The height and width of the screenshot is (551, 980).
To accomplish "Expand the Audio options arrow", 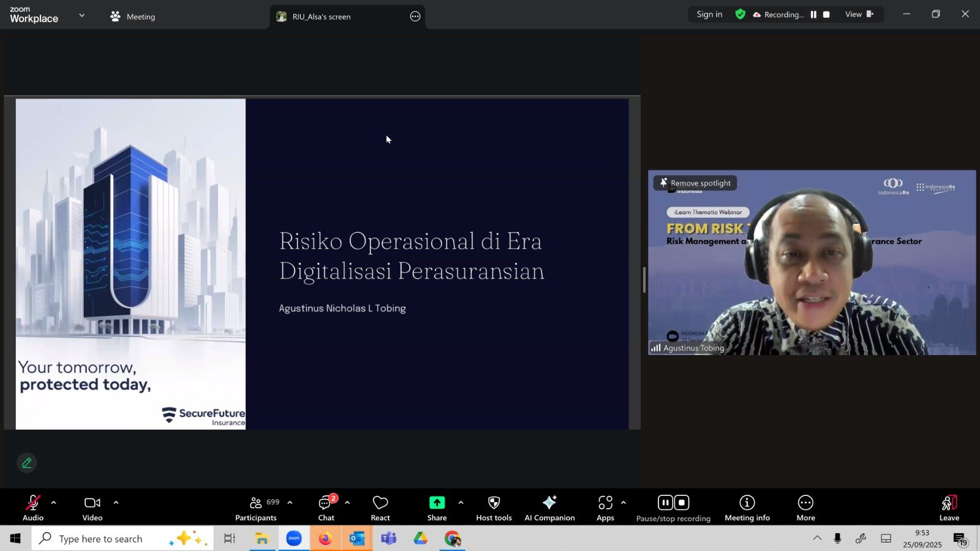I will (x=53, y=503).
